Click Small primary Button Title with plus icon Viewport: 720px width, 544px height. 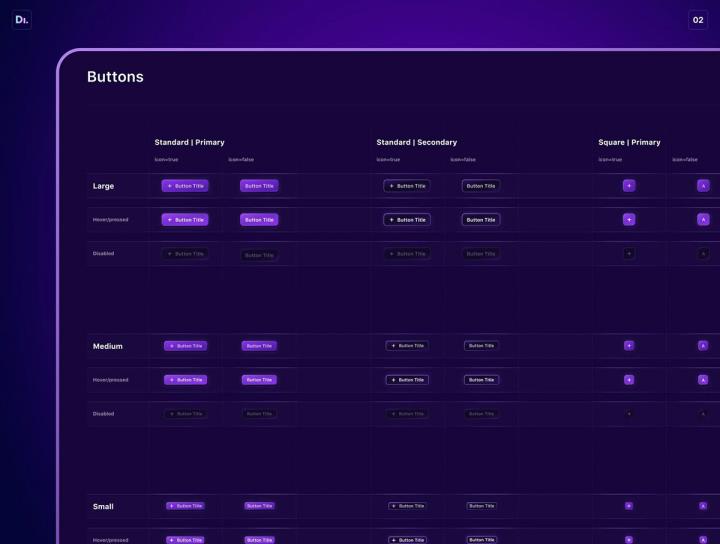click(x=185, y=506)
